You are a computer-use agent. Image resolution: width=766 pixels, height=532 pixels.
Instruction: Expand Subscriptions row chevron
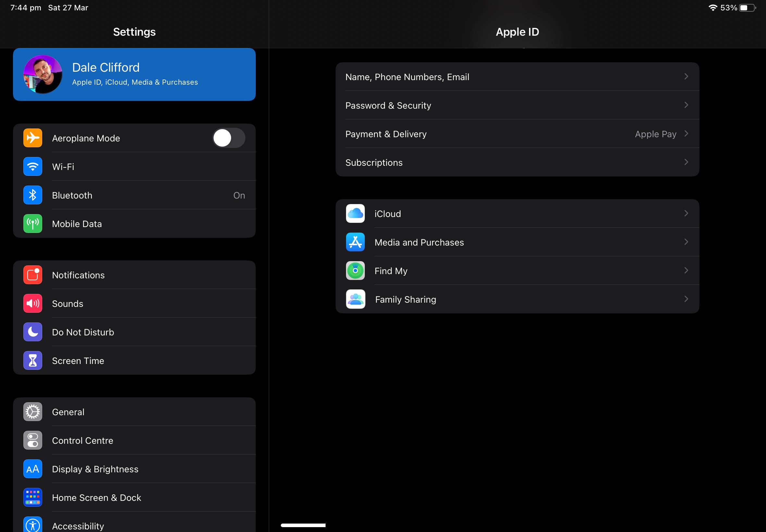[x=686, y=162]
